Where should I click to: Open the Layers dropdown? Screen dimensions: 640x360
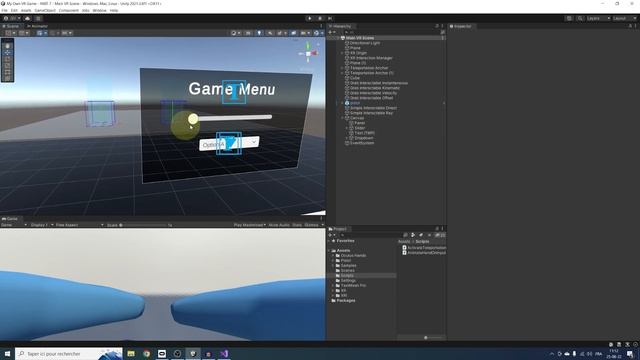pyautogui.click(x=598, y=18)
